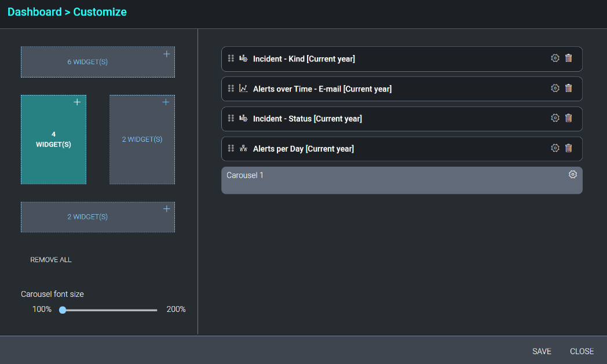
Task: Select the right 2 widget layout zone
Action: [142, 139]
